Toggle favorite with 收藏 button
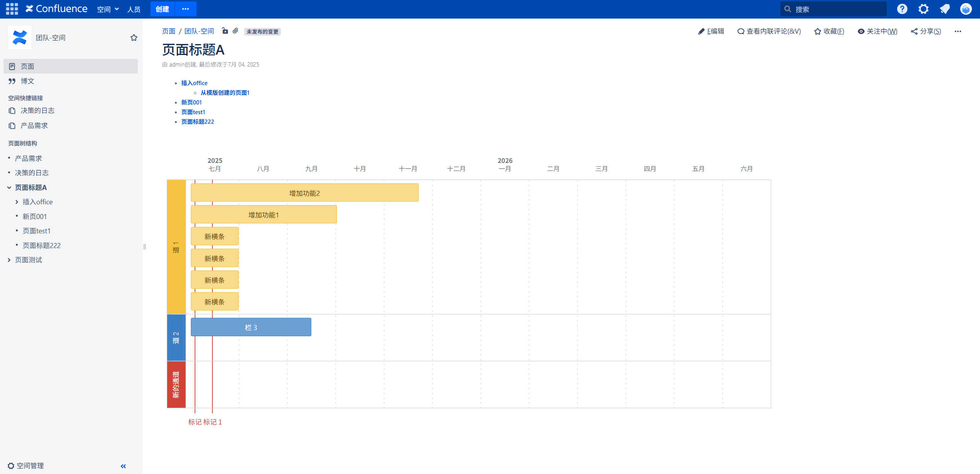The height and width of the screenshot is (474, 980). pyautogui.click(x=829, y=31)
